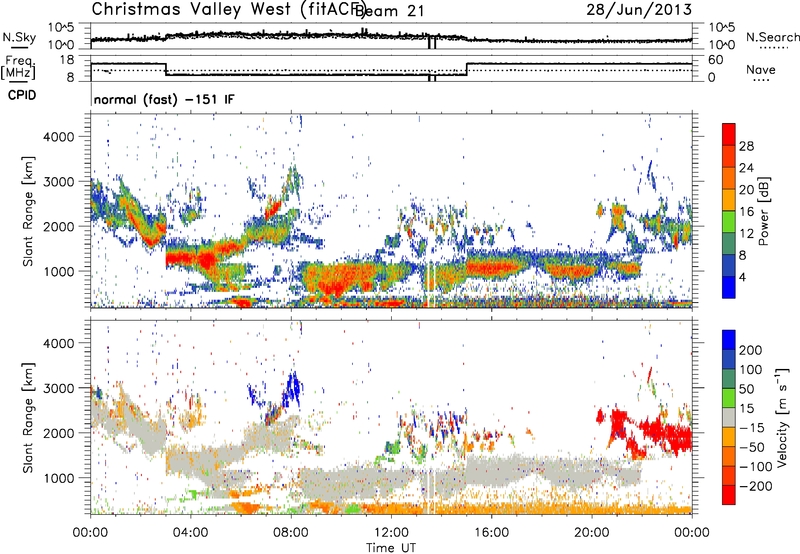This screenshot has width=800, height=554.
Task: Click the 12 label on the power colorbar
Action: point(746,234)
